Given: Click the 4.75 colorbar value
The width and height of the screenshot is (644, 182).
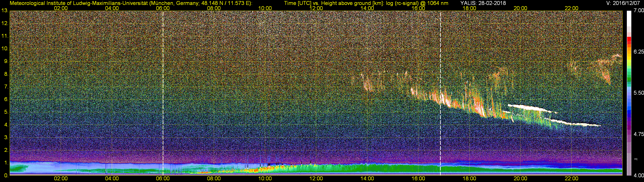Looking at the screenshot, I should 639,134.
